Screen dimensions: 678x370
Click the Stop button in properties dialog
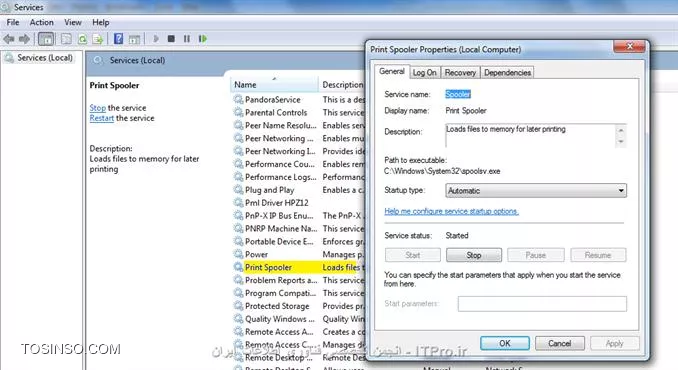point(474,255)
